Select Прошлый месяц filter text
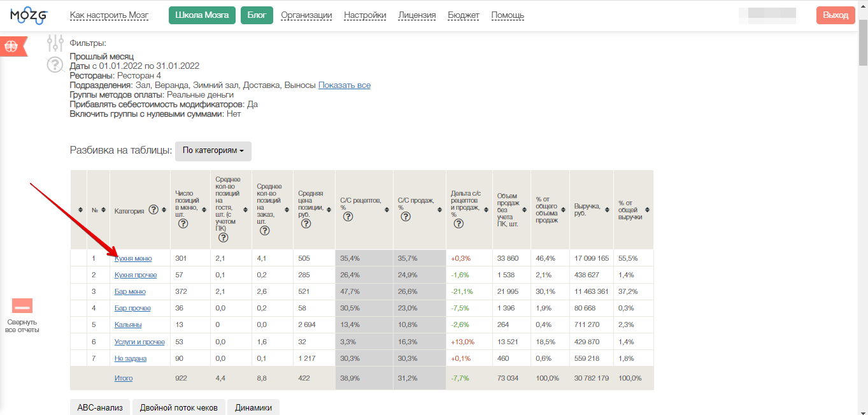This screenshot has width=868, height=415. click(101, 56)
